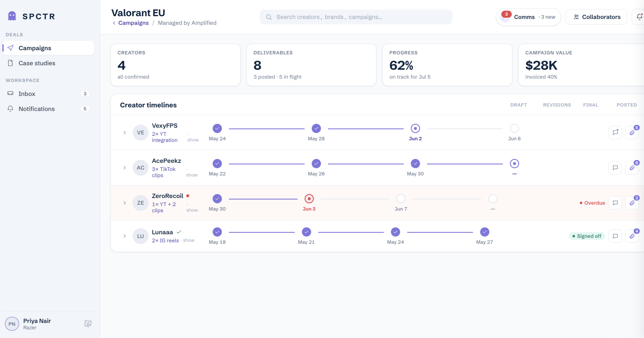Open the Campaign Value $28K card
The width and height of the screenshot is (644, 338).
click(x=581, y=65)
